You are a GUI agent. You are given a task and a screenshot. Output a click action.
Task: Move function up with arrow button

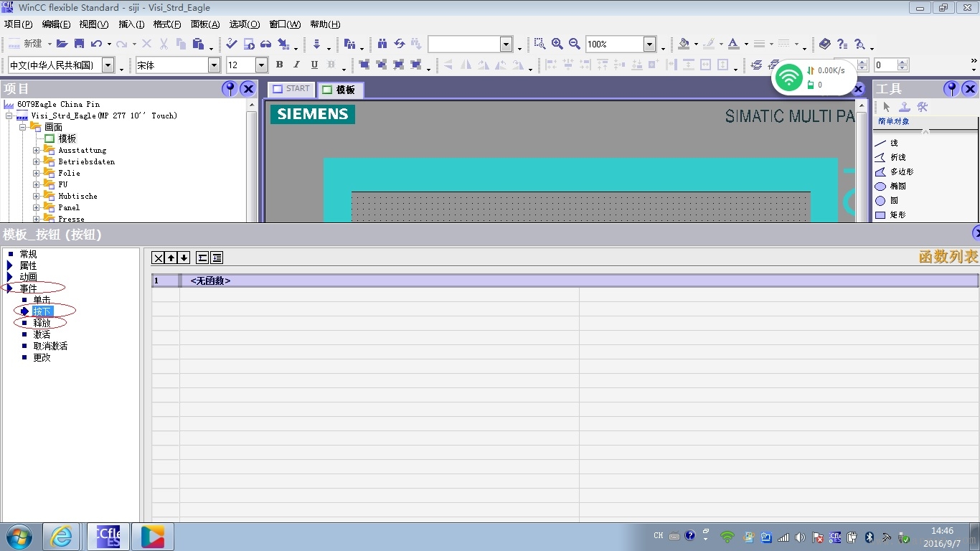171,258
